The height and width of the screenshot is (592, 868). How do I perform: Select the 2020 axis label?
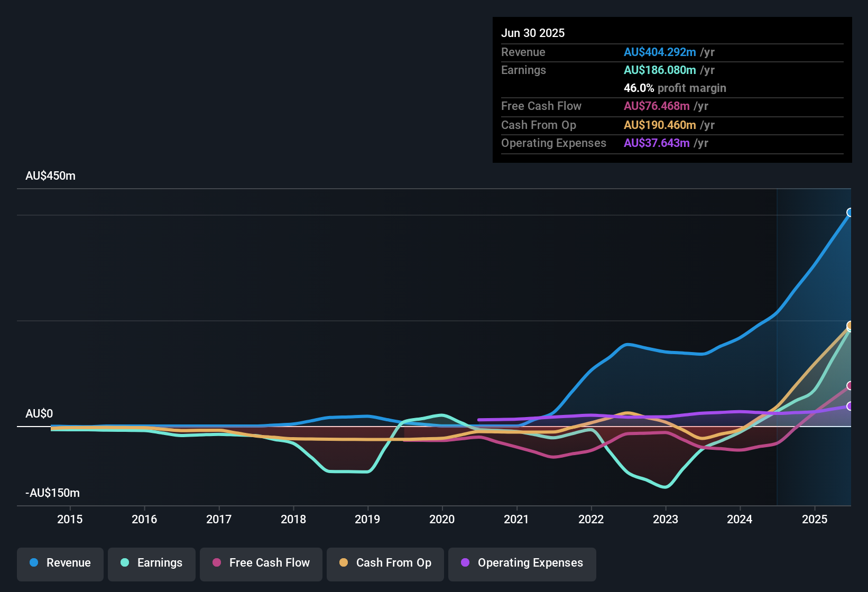[x=442, y=519]
